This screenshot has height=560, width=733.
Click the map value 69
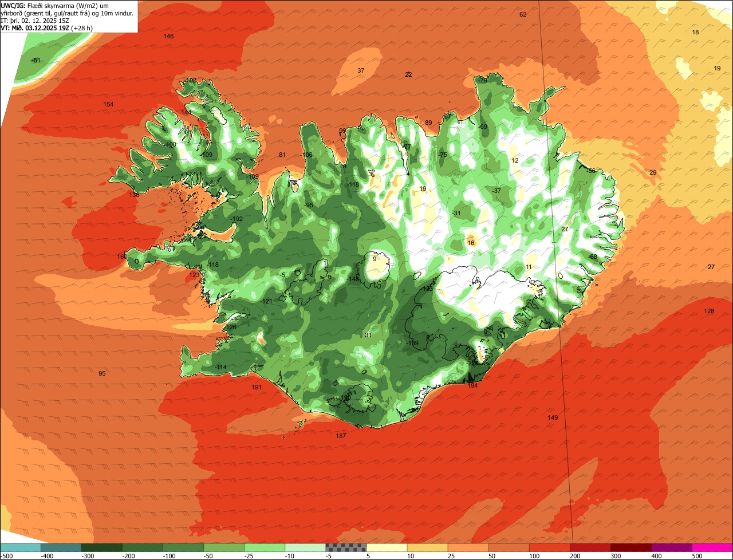(483, 127)
